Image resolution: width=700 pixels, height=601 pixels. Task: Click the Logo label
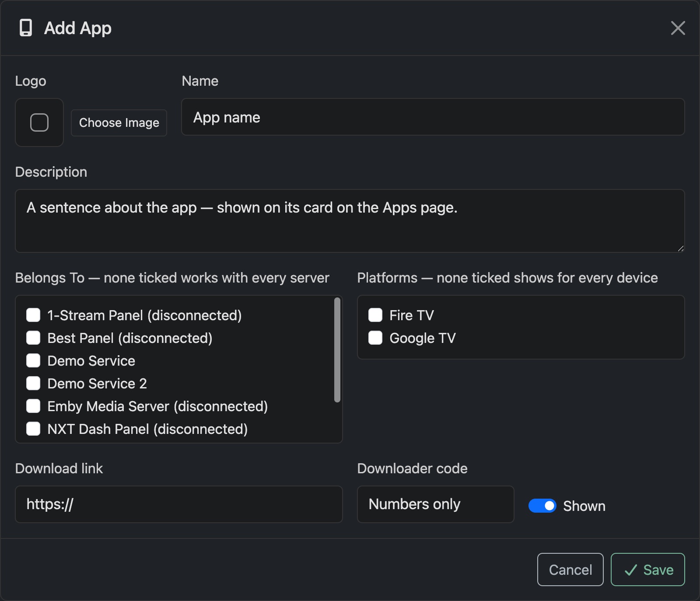point(31,81)
